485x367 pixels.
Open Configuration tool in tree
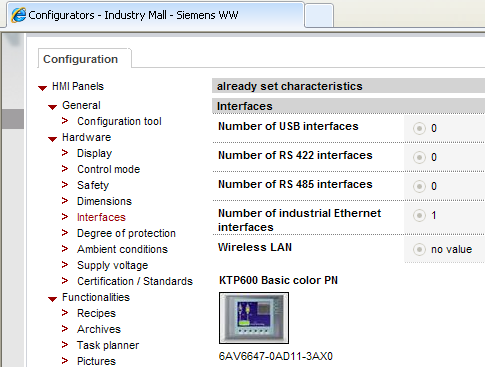[119, 121]
